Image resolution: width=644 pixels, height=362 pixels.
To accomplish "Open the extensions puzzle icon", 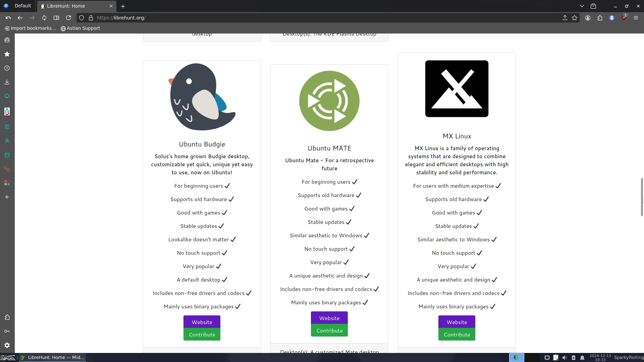I will pyautogui.click(x=600, y=18).
